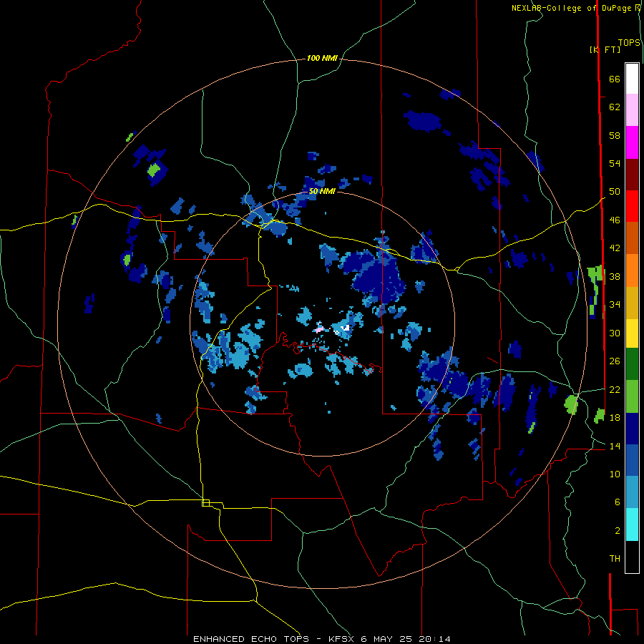Click the '30' legend value
The height and width of the screenshot is (644, 644).
click(615, 333)
